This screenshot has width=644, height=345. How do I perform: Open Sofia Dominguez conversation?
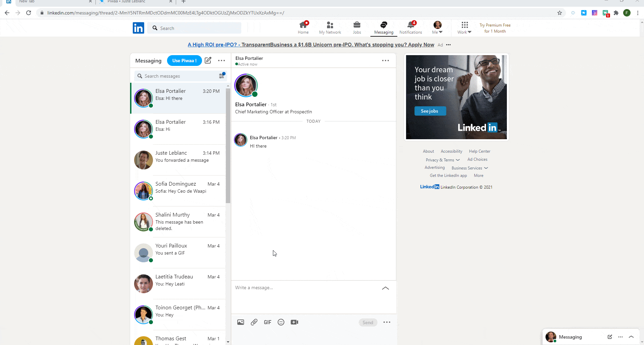[178, 191]
